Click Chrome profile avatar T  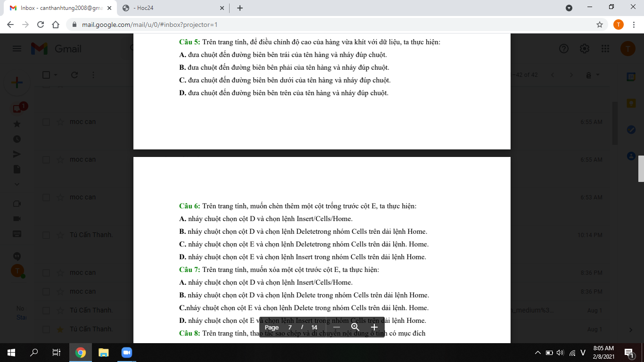(x=619, y=25)
